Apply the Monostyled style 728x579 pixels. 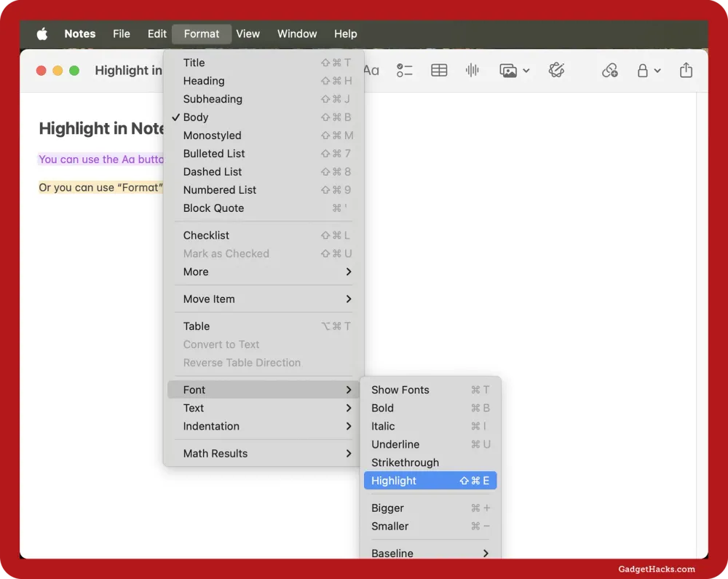click(x=264, y=135)
